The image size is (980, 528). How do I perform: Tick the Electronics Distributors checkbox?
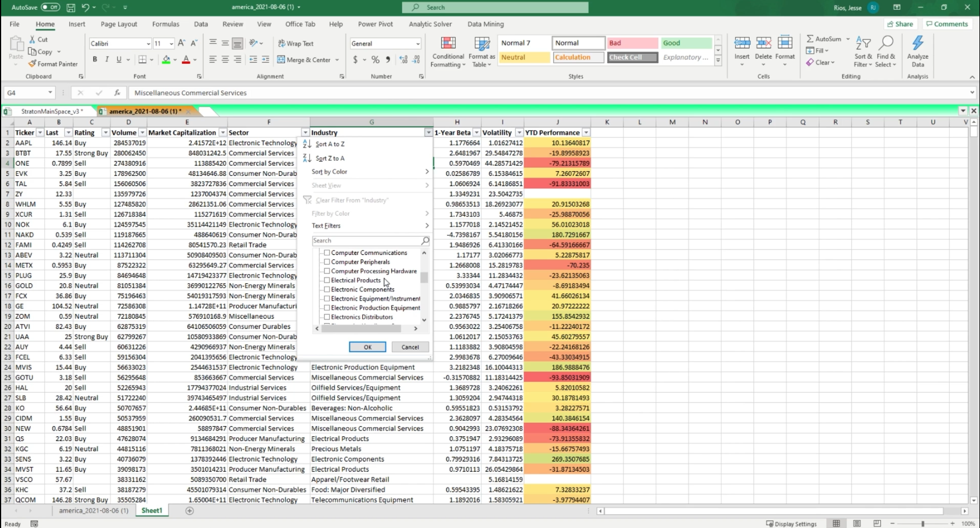pos(327,317)
